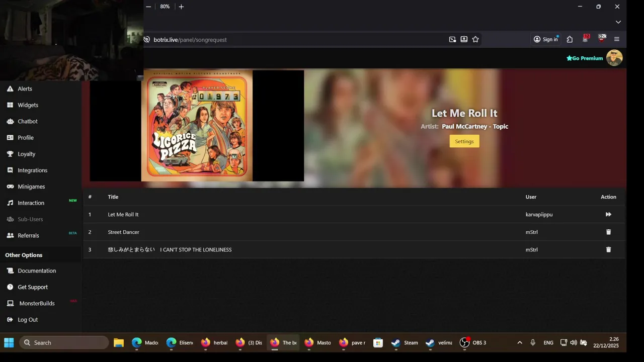The width and height of the screenshot is (644, 362).
Task: Click the extension icon with >2k badge
Action: click(602, 38)
